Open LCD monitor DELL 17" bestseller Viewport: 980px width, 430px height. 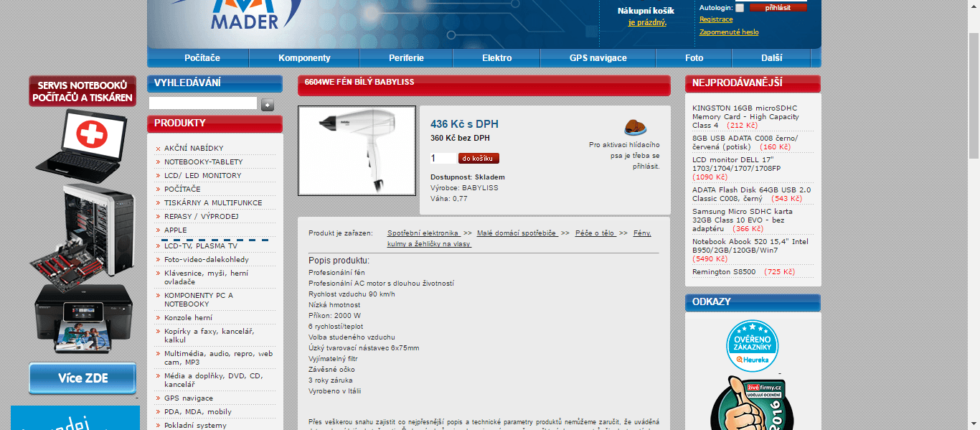pos(736,164)
